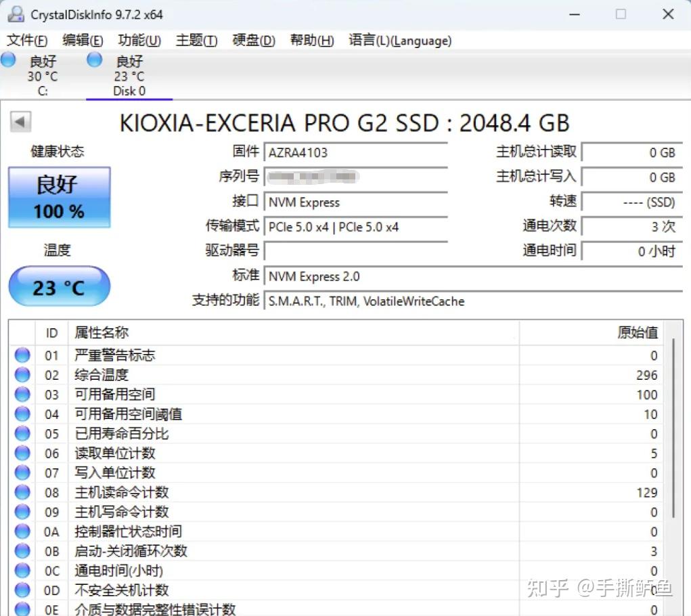Viewport: 691px width, 616px height.
Task: Click the 主机总计读取 0 GB value
Action: click(x=632, y=152)
